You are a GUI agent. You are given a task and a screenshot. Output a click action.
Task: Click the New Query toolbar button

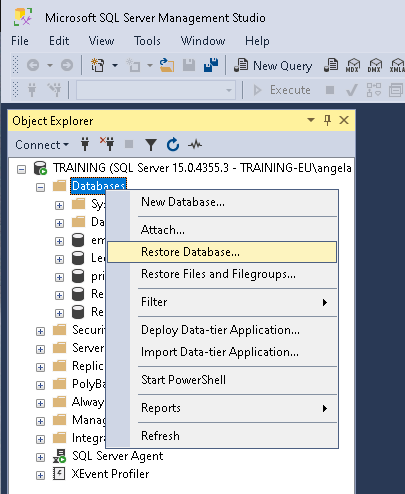coord(273,65)
